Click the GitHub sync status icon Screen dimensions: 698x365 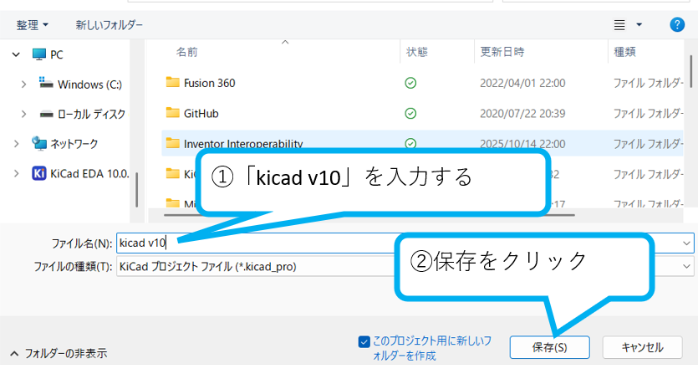pos(410,114)
